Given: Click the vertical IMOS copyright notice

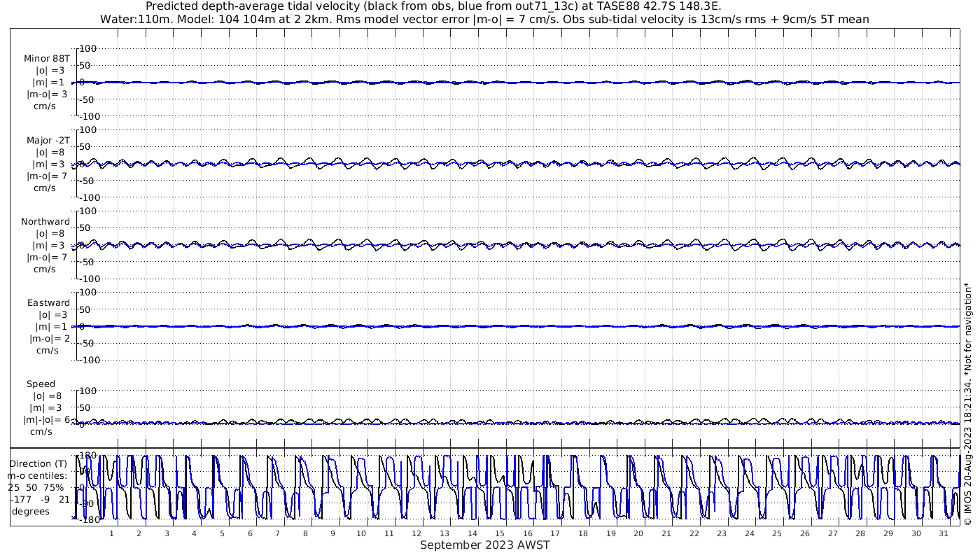Looking at the screenshot, I should [969, 403].
